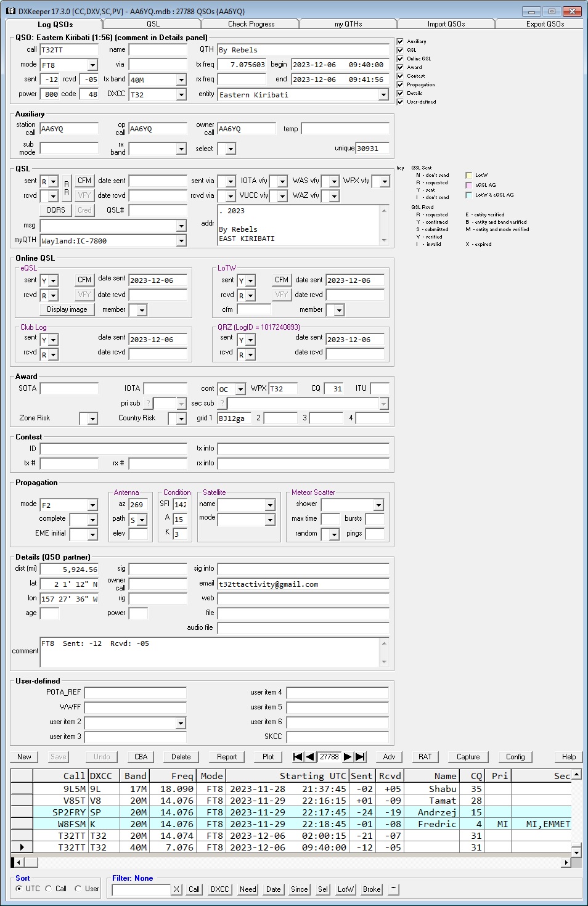Click the filter text input box

[141, 889]
